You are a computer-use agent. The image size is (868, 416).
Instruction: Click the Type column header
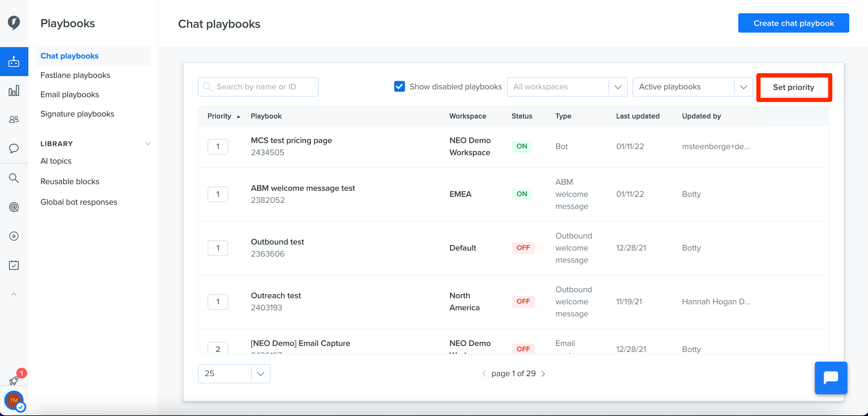(563, 116)
